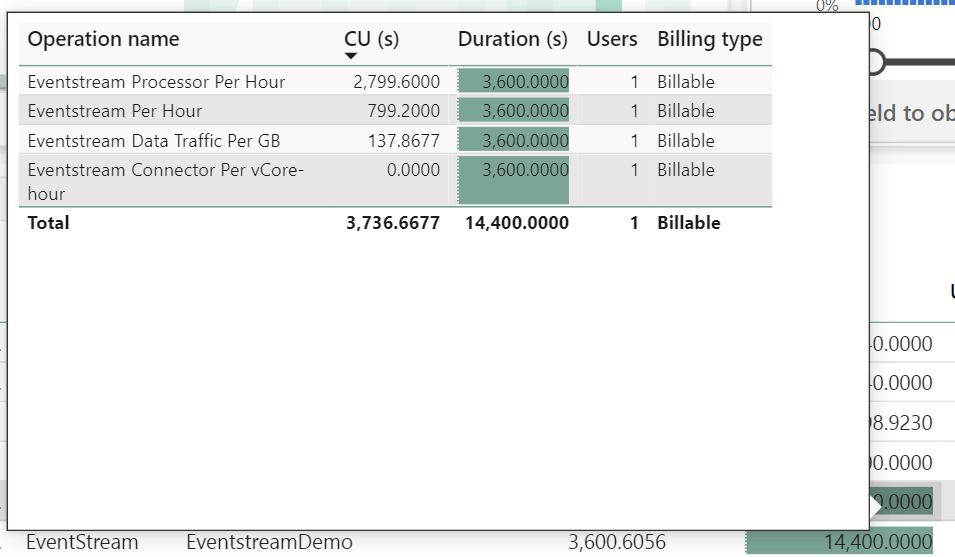955x557 pixels.
Task: Click the Billing type column header
Action: point(709,40)
